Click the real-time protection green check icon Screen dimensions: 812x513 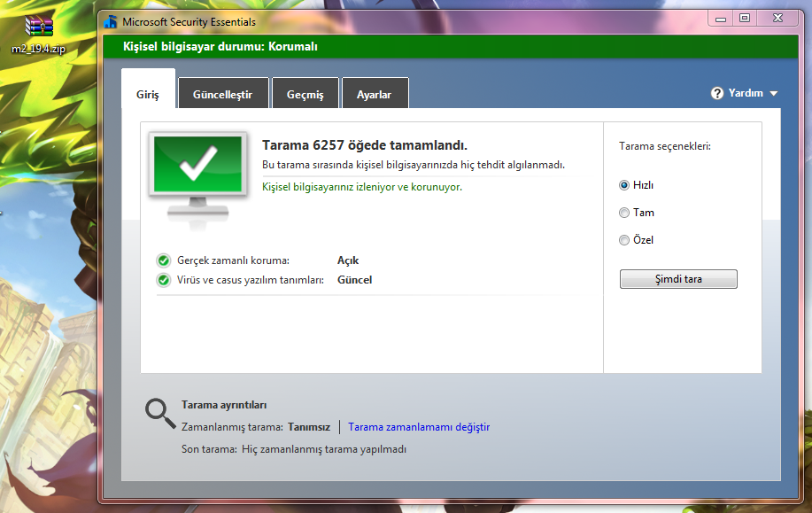click(x=164, y=260)
